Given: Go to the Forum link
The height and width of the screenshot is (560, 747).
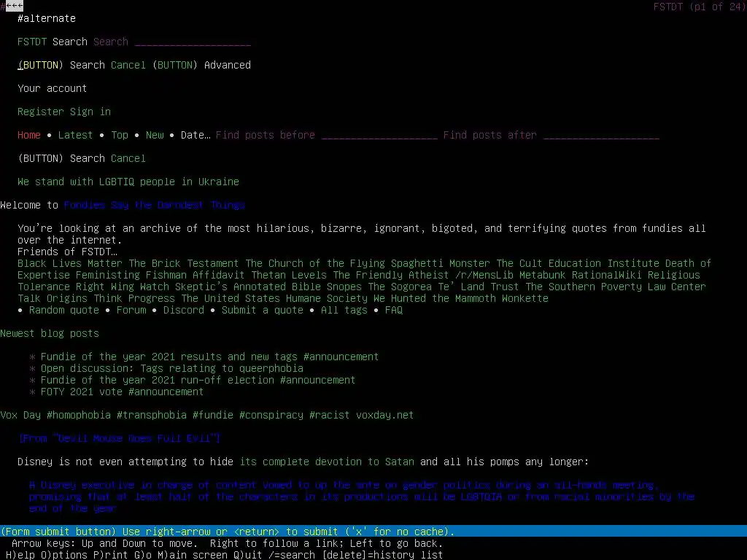Looking at the screenshot, I should (131, 310).
